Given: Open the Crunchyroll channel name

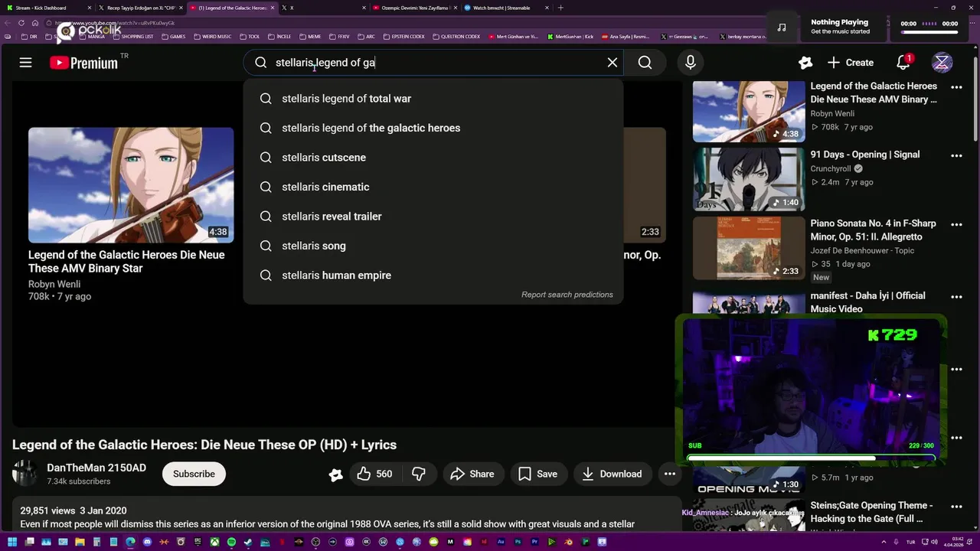Looking at the screenshot, I should click(x=831, y=168).
